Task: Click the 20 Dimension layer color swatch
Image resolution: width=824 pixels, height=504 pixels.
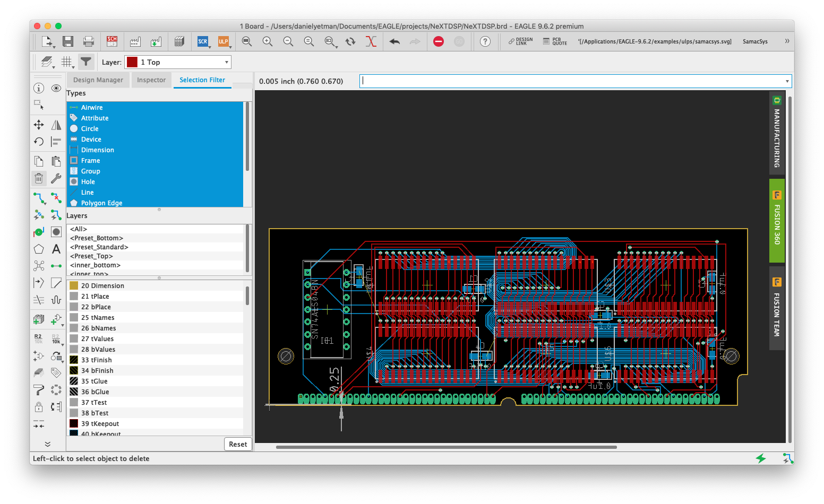Action: click(x=74, y=285)
